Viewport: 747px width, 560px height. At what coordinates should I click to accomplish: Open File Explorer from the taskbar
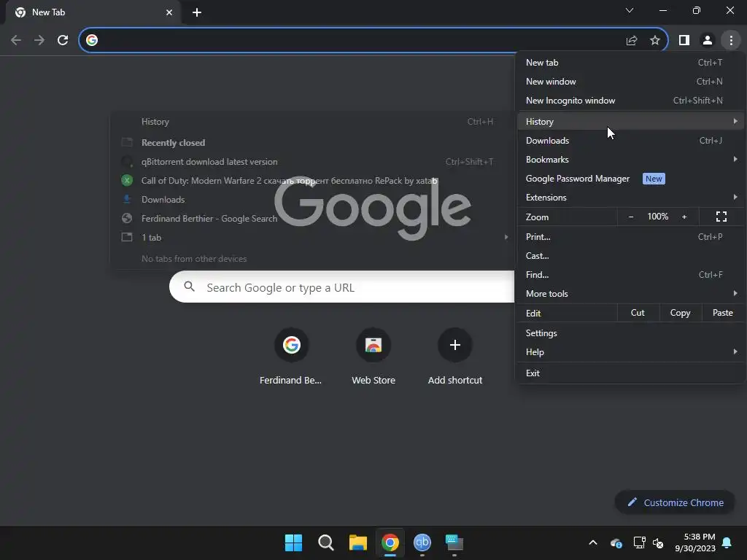pos(357,542)
